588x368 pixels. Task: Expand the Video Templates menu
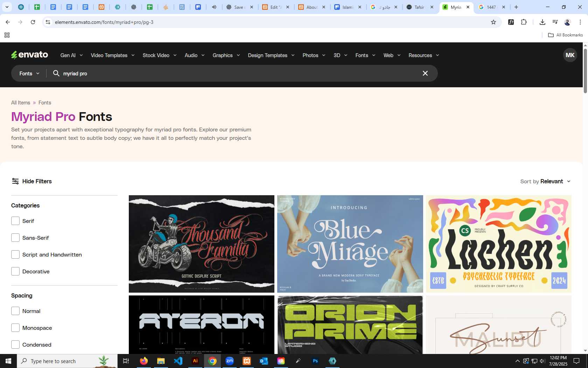click(x=113, y=55)
